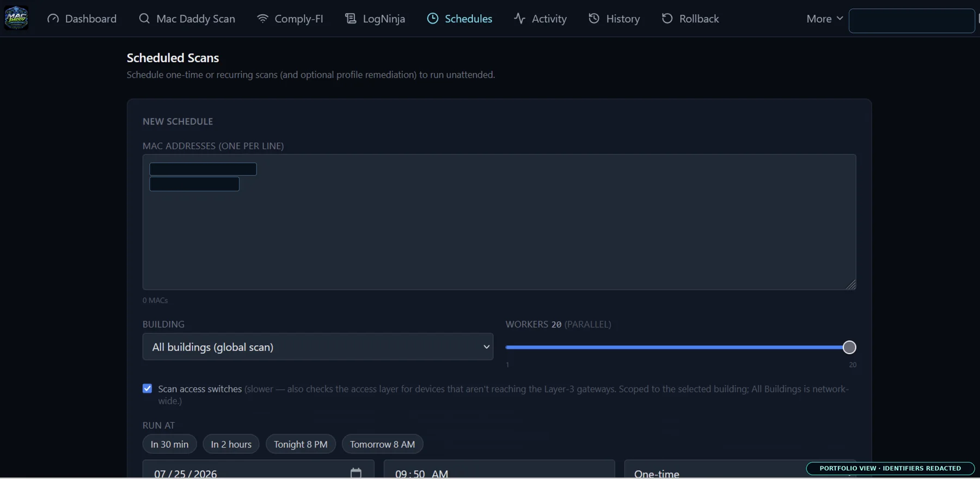Choose the Tonight 8 PM preset
Image resolution: width=980 pixels, height=479 pixels.
pos(301,444)
